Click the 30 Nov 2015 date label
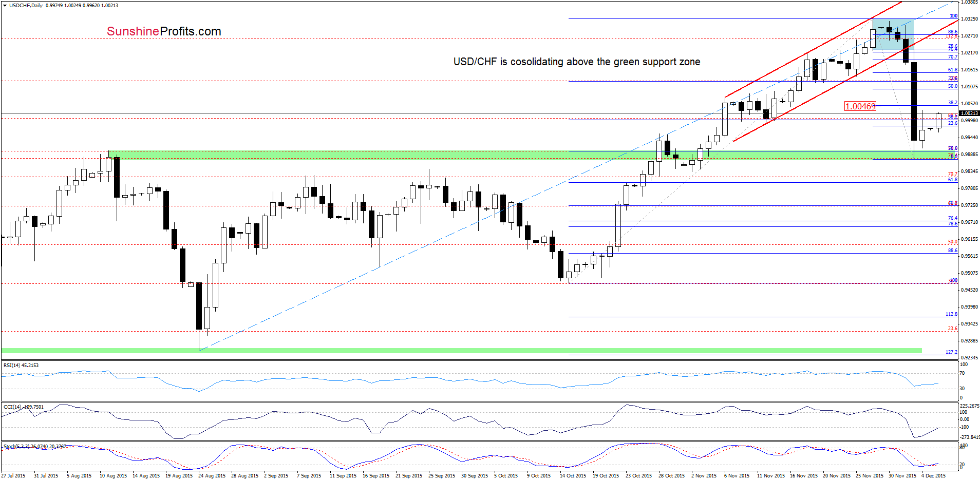The image size is (980, 480). pyautogui.click(x=902, y=475)
